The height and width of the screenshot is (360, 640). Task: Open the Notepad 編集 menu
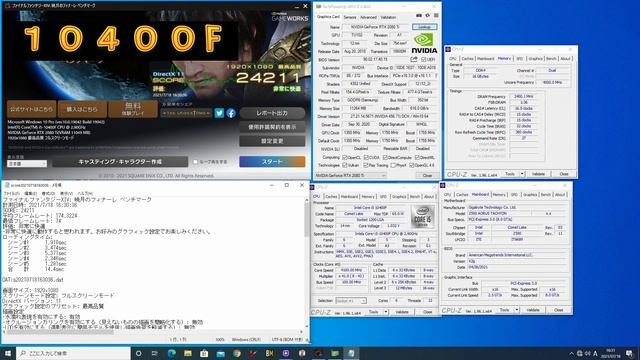tap(31, 193)
